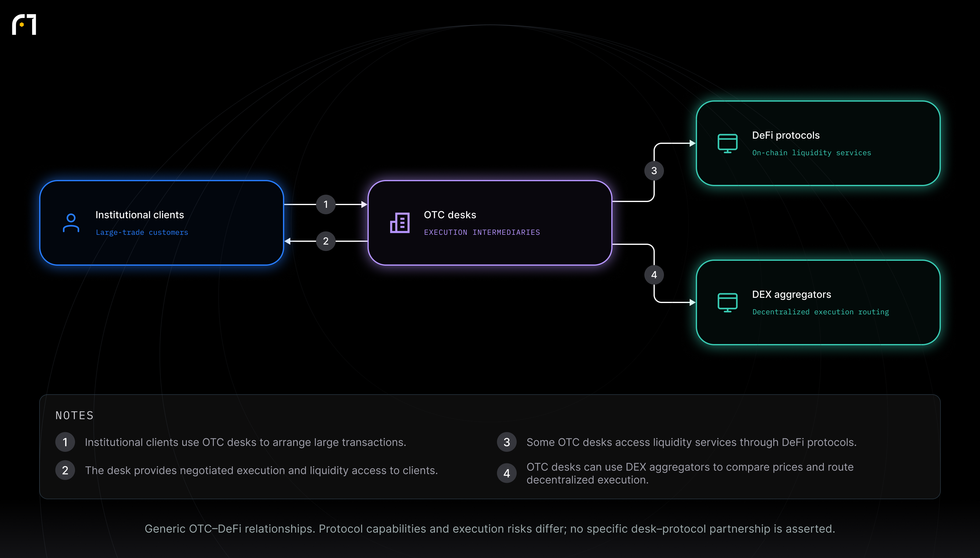Screen dimensions: 980x558
Task: Click note about DEX aggregators comparing prices
Action: pos(690,473)
